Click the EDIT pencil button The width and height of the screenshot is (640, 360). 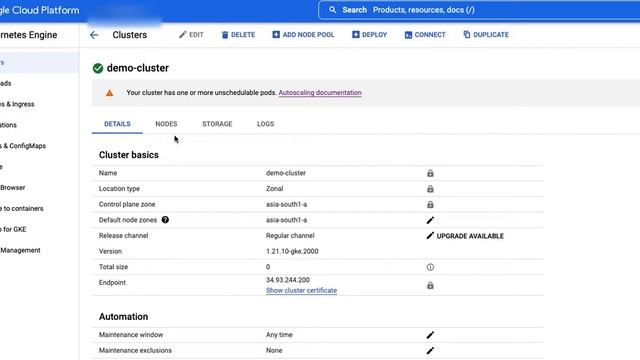[191, 35]
